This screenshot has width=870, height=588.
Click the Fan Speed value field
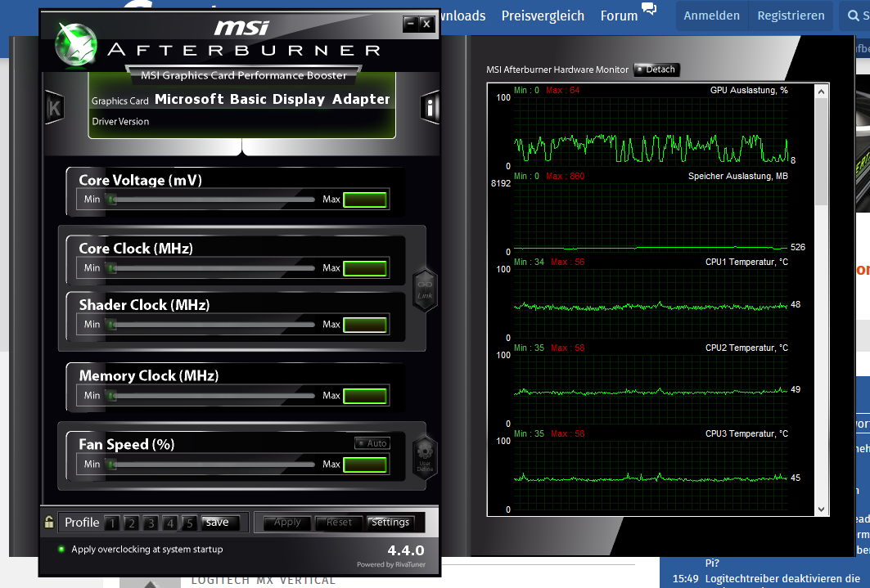coord(364,465)
